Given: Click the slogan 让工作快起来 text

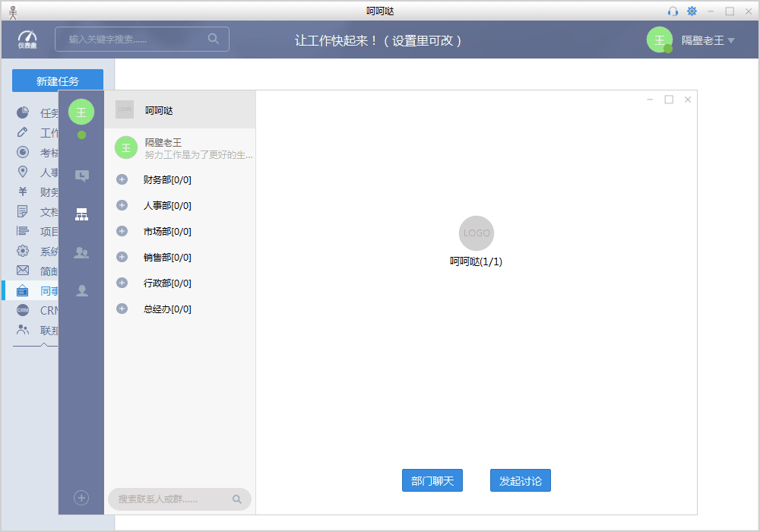Looking at the screenshot, I should click(x=378, y=40).
